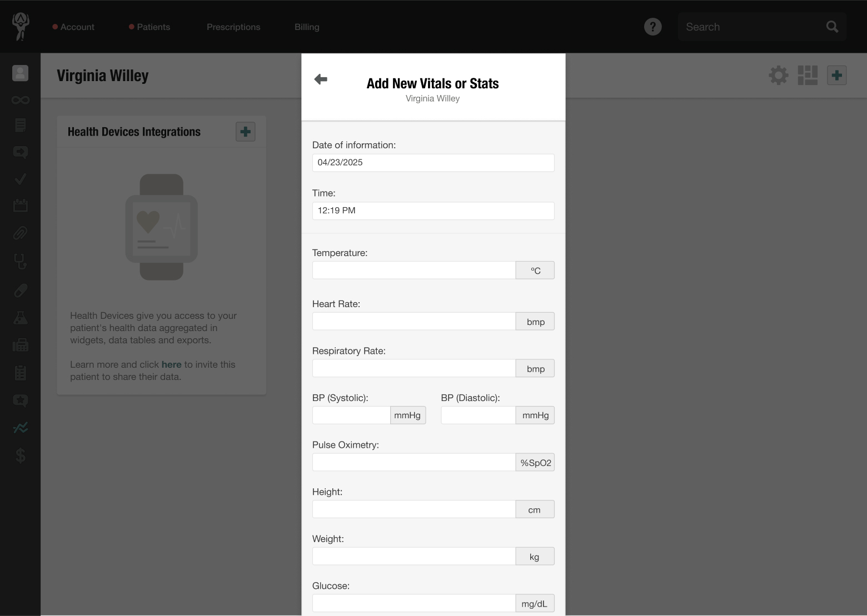Click the Weight input field
867x616 pixels.
413,556
